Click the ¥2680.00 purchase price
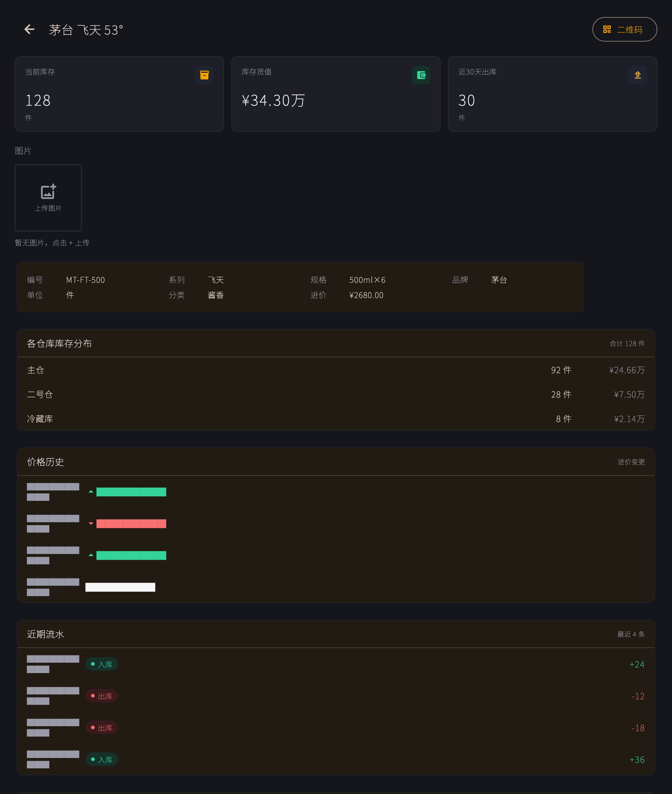Image resolution: width=672 pixels, height=794 pixels. (366, 295)
